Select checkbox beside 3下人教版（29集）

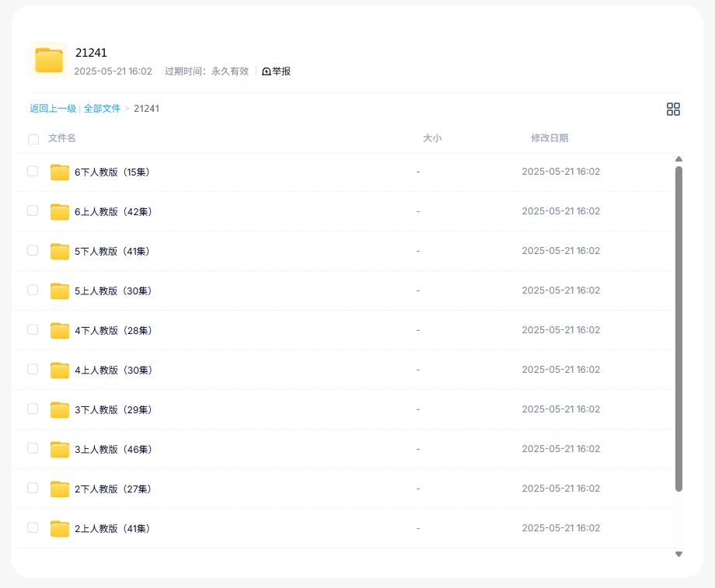(x=33, y=409)
